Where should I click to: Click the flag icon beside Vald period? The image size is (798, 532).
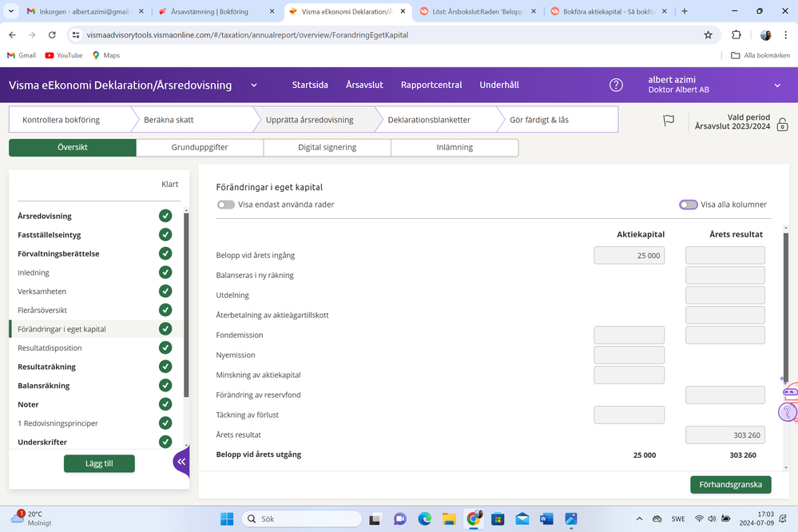(669, 121)
